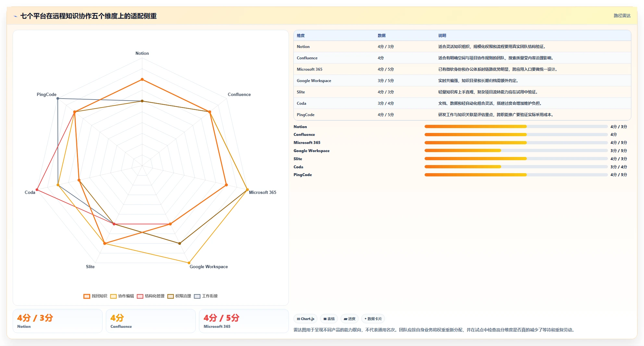Click the icon inside the Chart.js chip
This screenshot has height=346, width=644.
pyautogui.click(x=298, y=319)
